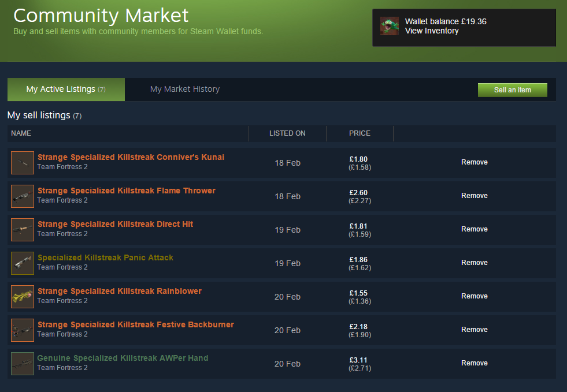Remove the Direct Hit listing

coord(475,229)
